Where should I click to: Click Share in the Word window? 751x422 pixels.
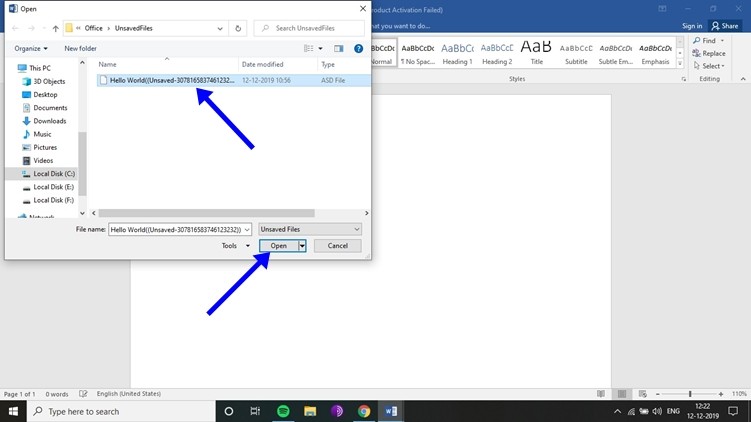point(725,26)
